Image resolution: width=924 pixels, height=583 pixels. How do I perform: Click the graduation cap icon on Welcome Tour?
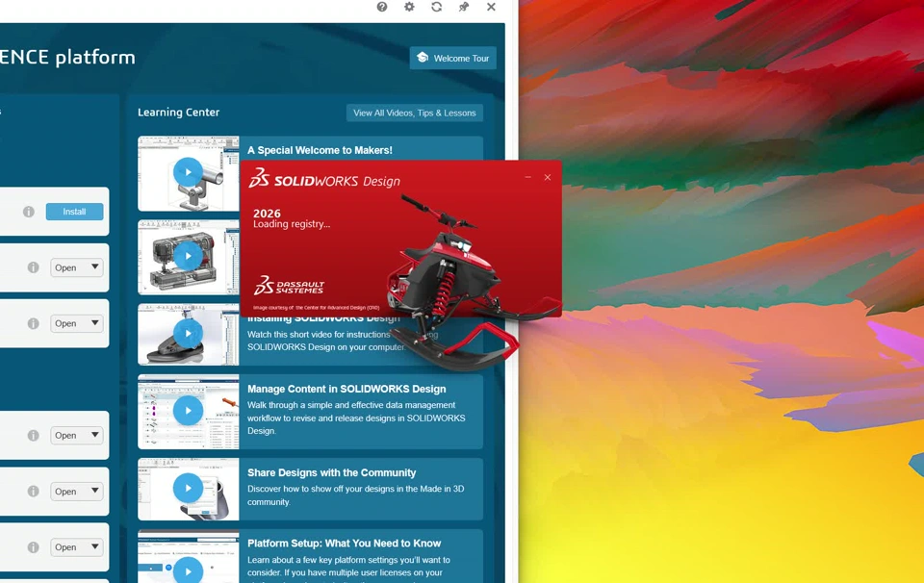(x=423, y=58)
